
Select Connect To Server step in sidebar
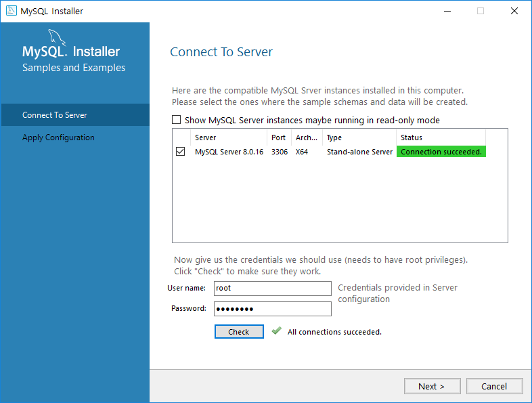75,114
